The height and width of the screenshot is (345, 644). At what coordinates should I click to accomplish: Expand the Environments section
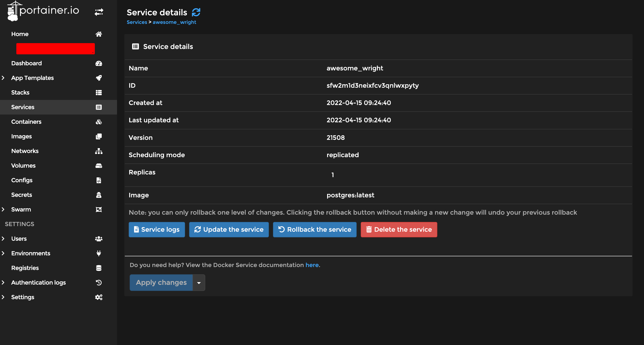pos(3,253)
